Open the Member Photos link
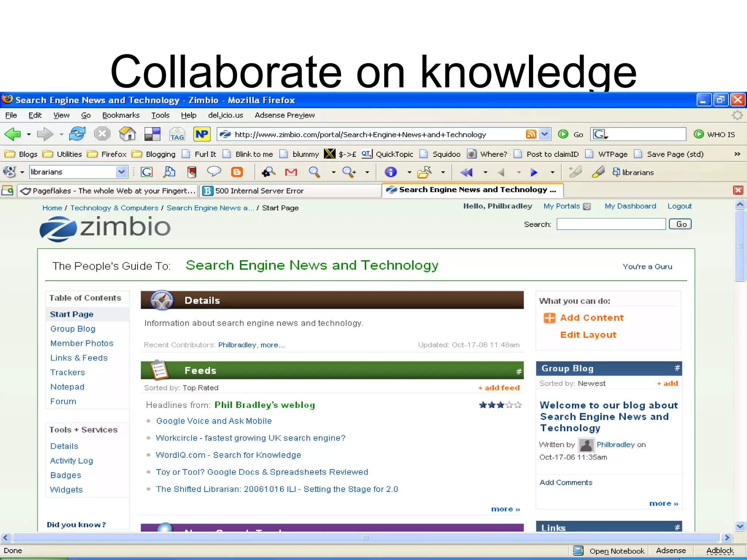The image size is (747, 560). pos(82,343)
